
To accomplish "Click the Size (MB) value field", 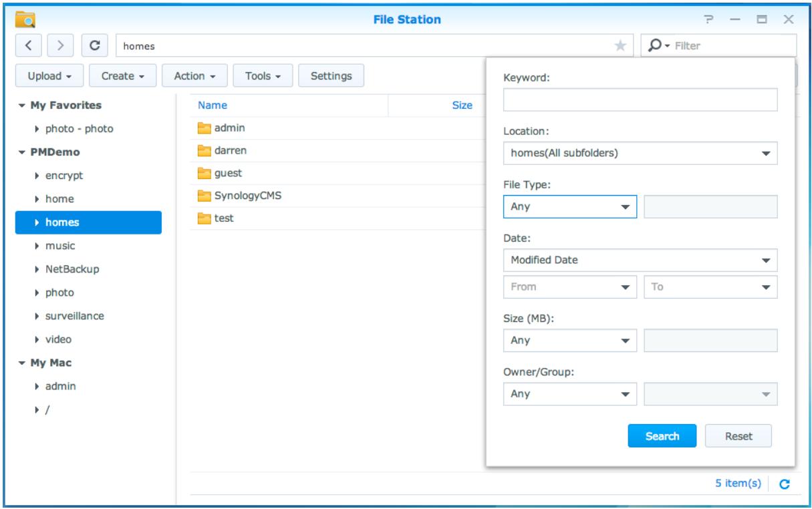I will coord(710,341).
